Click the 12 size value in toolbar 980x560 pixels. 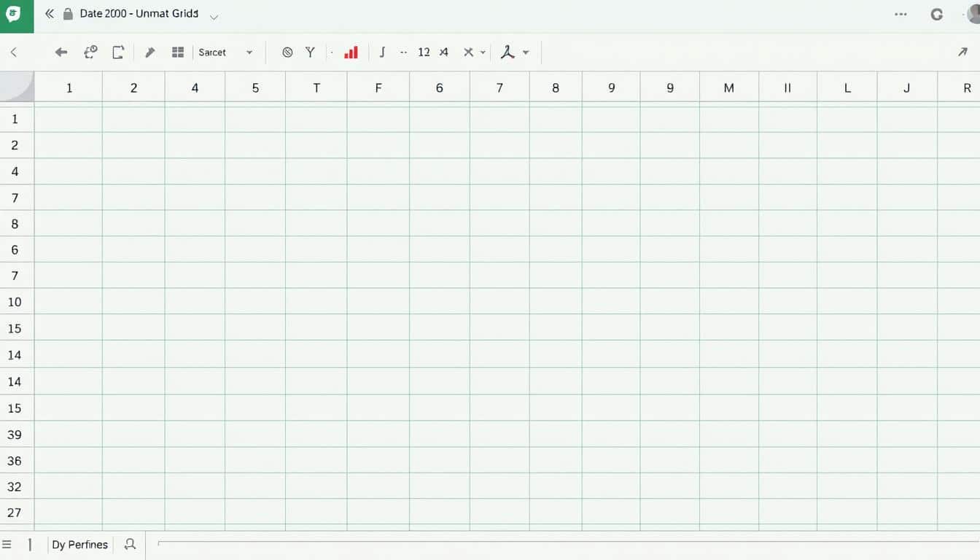coord(424,52)
